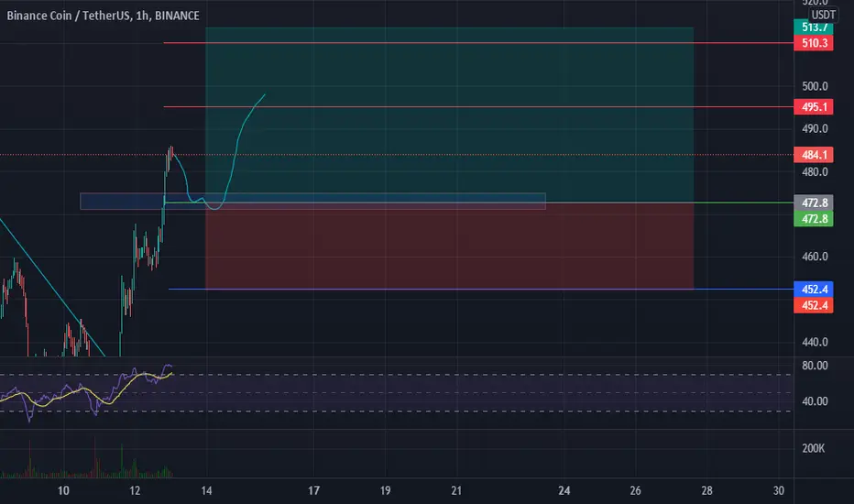
Task: Click the 460.0 price axis label
Action: click(815, 256)
